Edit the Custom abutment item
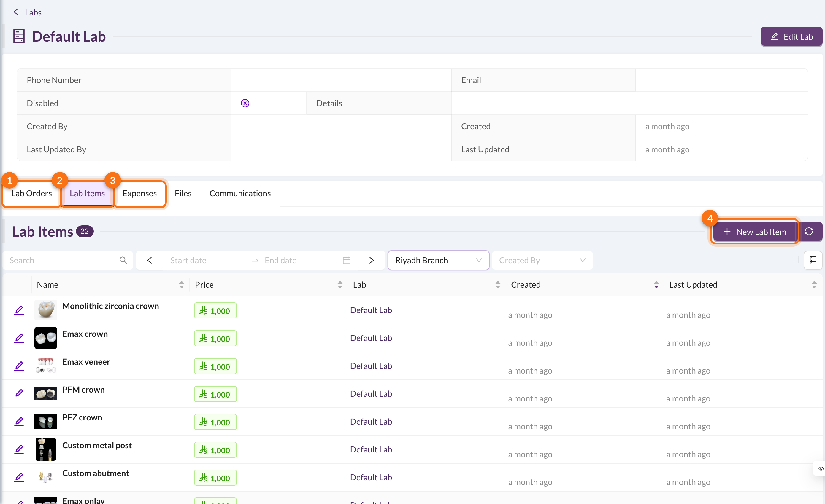This screenshot has width=825, height=504. tap(19, 478)
